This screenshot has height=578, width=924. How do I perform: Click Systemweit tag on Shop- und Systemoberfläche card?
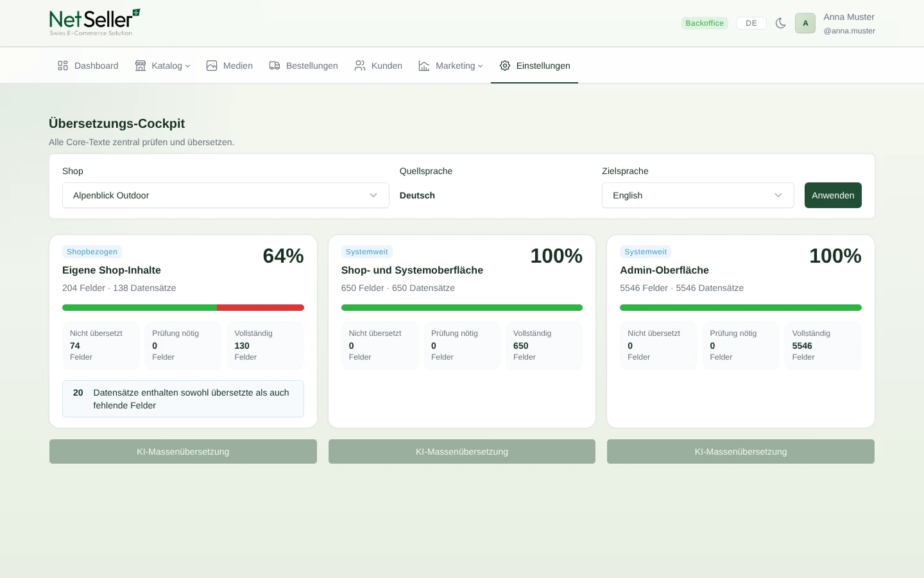tap(366, 252)
